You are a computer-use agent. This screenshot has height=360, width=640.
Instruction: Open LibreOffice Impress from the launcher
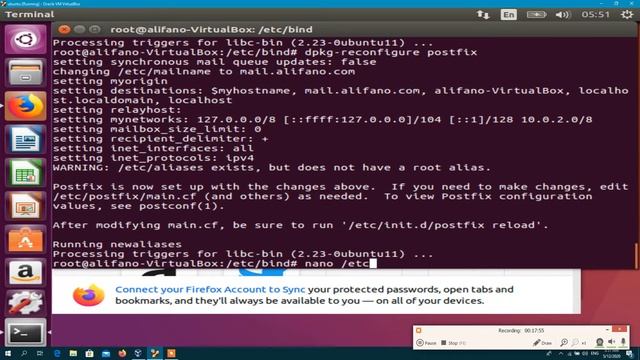(25, 206)
